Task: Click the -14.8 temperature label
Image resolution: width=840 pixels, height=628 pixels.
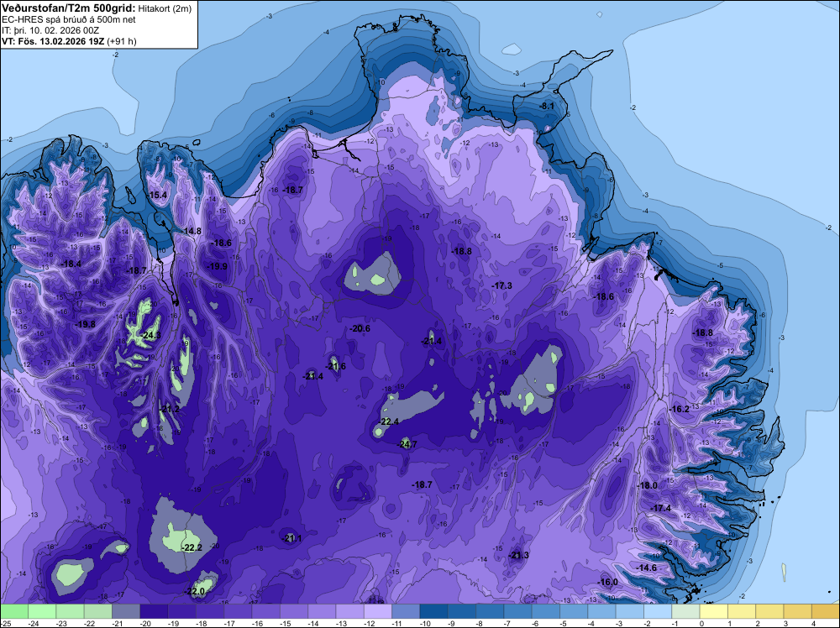Action: click(192, 231)
